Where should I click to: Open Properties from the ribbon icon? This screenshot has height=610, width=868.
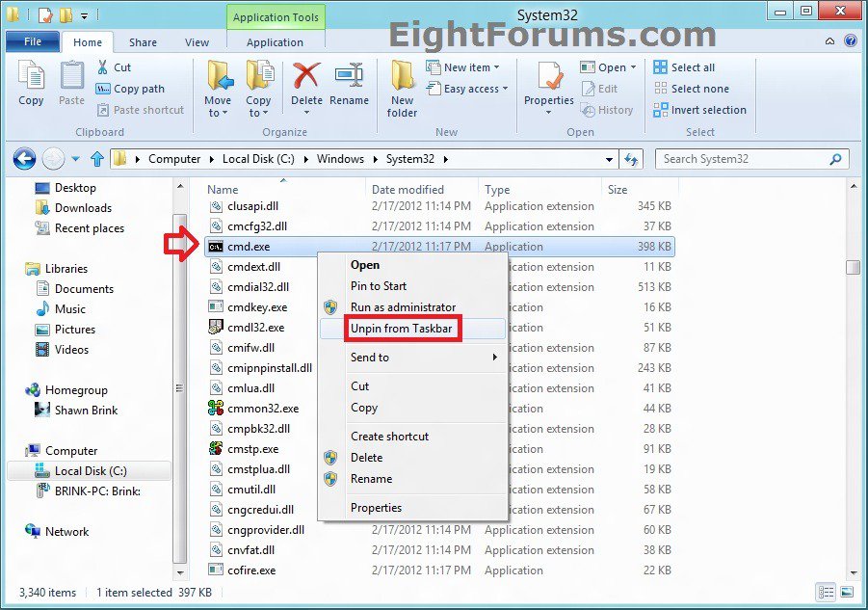pyautogui.click(x=549, y=77)
